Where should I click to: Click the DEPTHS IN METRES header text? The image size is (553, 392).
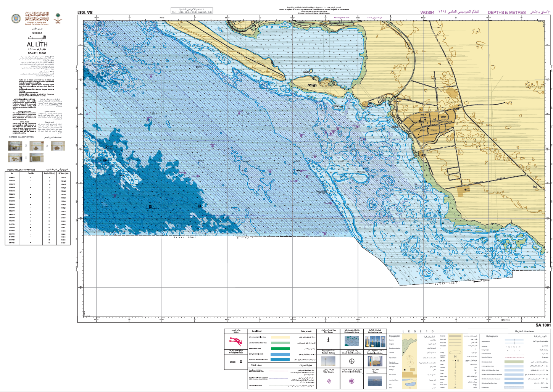pos(506,13)
